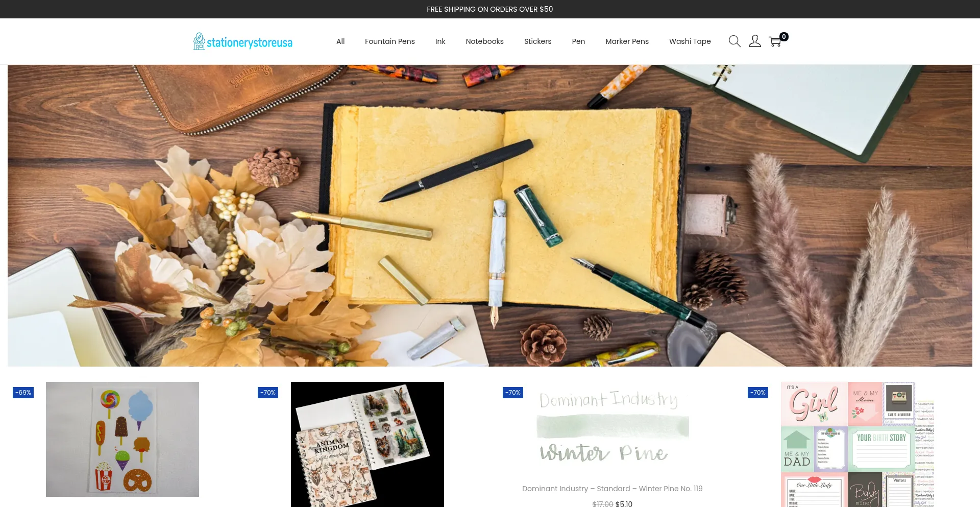View the baby girl journaling cards product
980x507 pixels.
pos(857,444)
